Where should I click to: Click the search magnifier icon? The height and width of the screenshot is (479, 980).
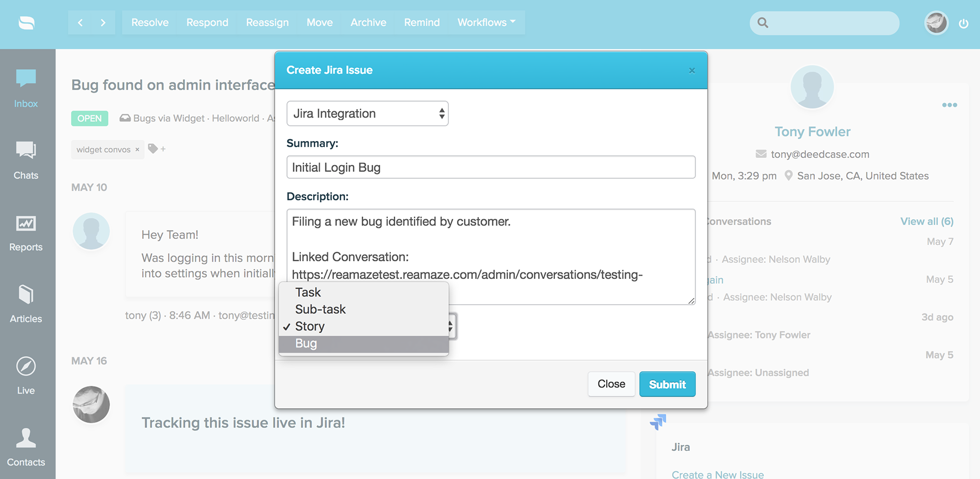pos(763,23)
